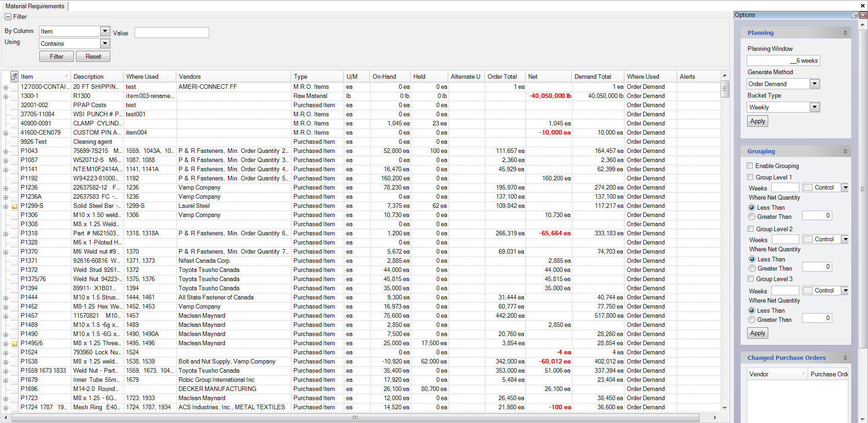The image size is (868, 423).
Task: Click horizontal scrollbar left arrow
Action: [6, 418]
